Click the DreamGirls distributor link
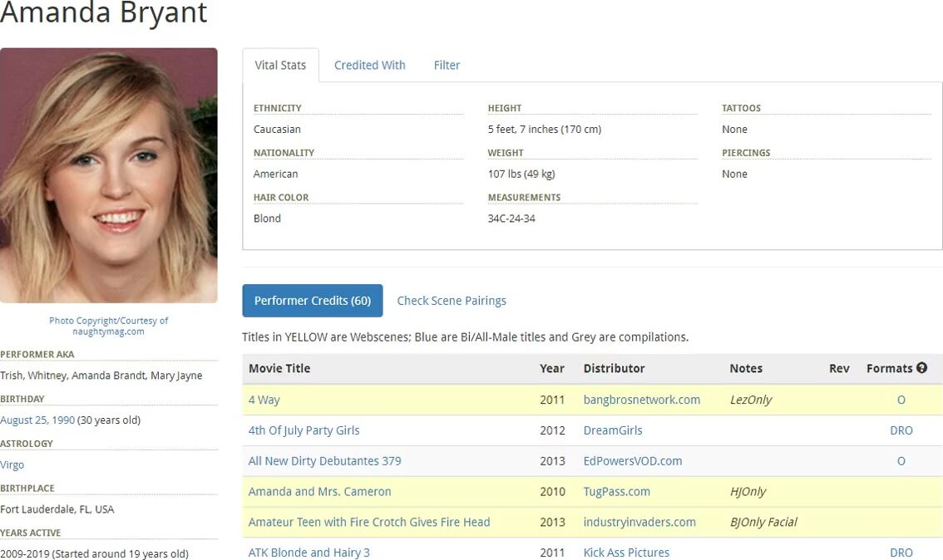 point(612,430)
